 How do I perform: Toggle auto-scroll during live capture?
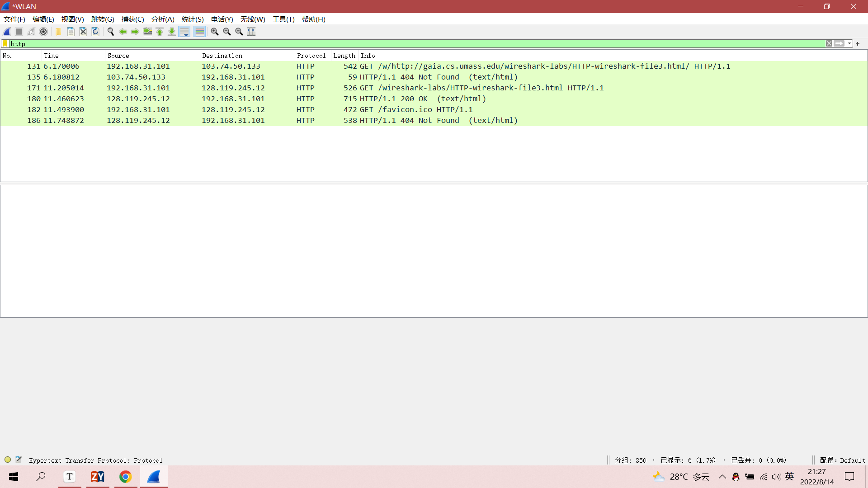(184, 32)
